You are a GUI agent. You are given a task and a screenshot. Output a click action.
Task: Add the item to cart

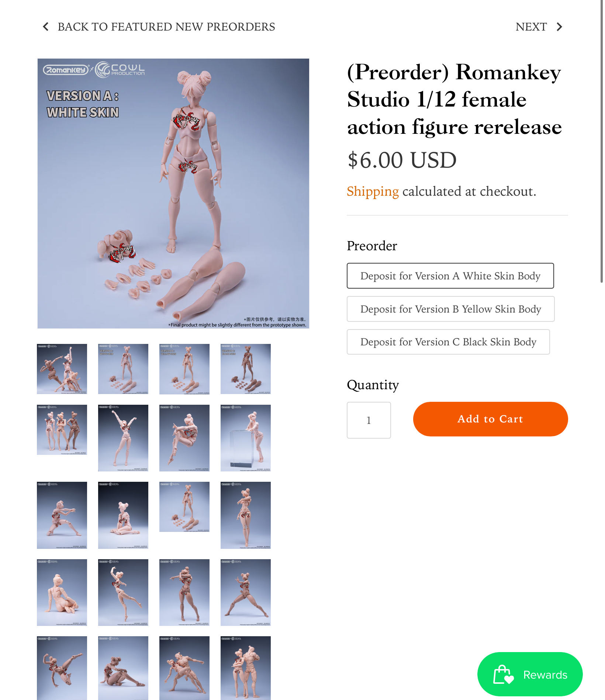click(x=490, y=419)
